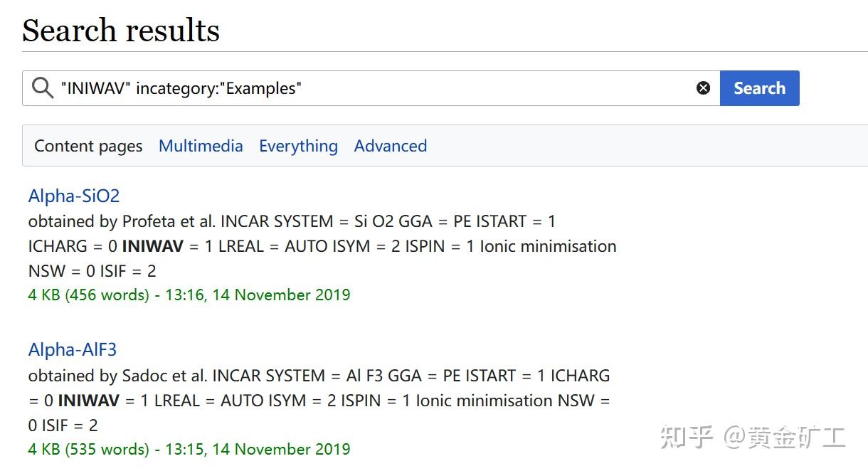Click the bold INIWAV keyword in the Alpha-SiO2 snippet
Screen dimensions: 868x471
(x=152, y=246)
